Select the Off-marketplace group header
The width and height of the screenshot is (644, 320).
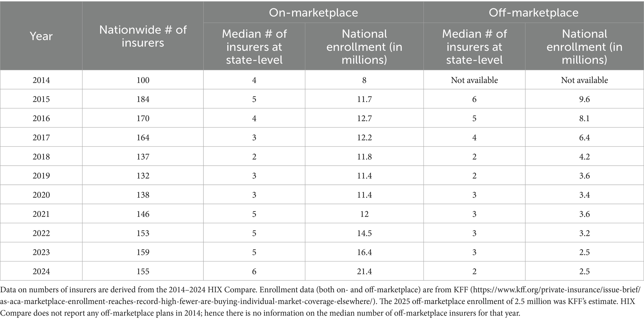click(533, 12)
